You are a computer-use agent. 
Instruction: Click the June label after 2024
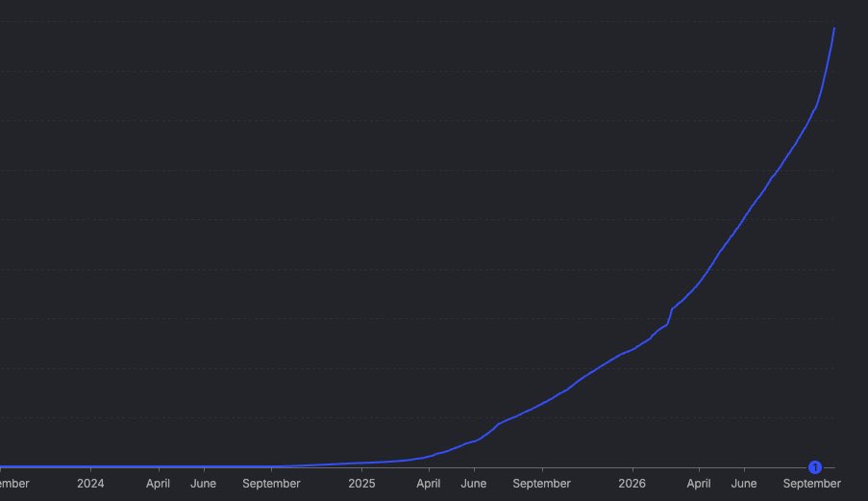[x=203, y=484]
